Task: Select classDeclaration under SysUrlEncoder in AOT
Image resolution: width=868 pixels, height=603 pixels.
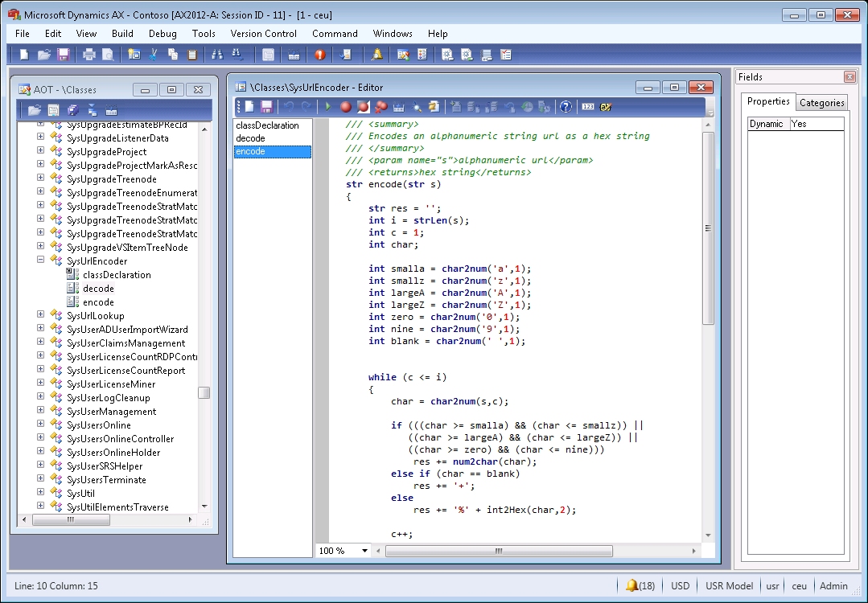Action: coord(117,275)
